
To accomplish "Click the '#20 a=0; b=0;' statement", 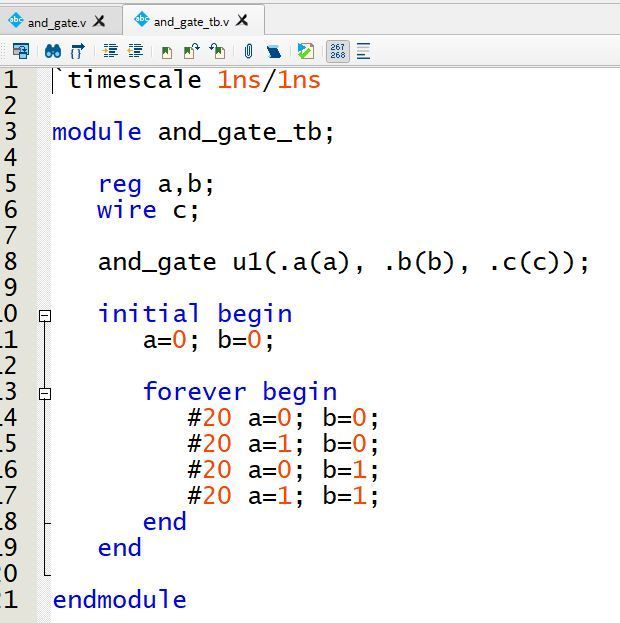I will tap(283, 418).
